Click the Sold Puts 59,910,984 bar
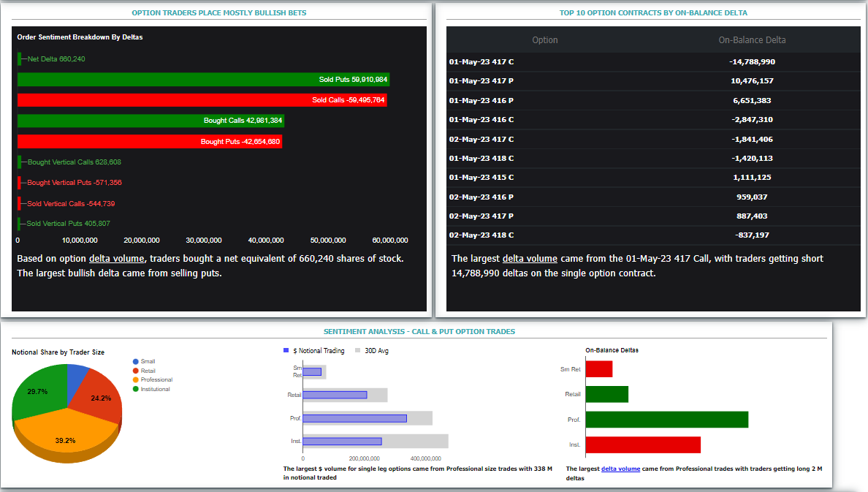The height and width of the screenshot is (492, 868). (203, 79)
